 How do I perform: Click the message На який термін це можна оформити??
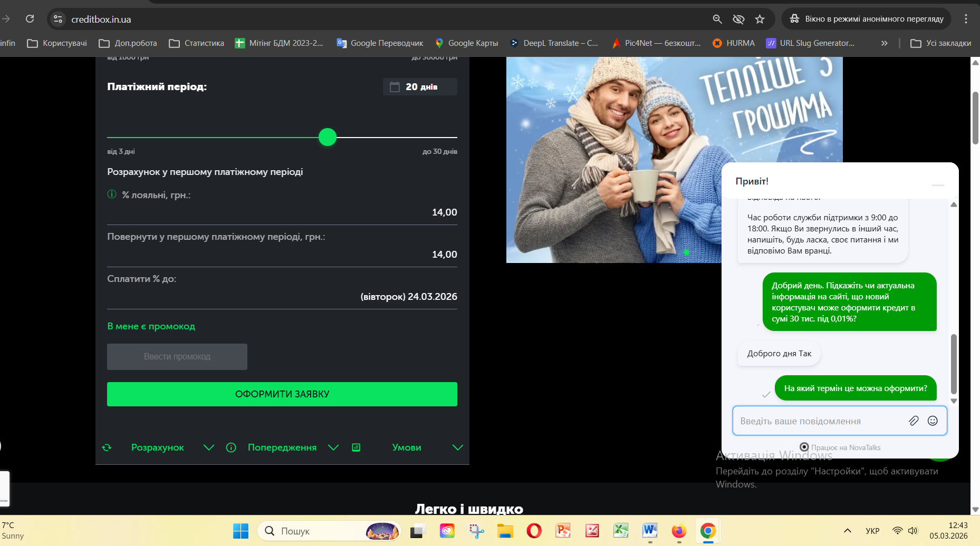click(x=856, y=388)
